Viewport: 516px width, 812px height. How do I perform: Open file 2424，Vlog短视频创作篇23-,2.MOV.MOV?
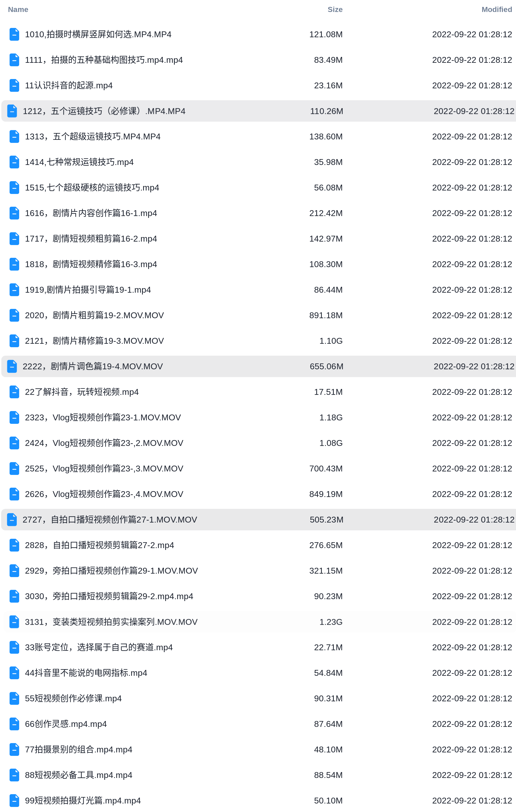tap(104, 443)
